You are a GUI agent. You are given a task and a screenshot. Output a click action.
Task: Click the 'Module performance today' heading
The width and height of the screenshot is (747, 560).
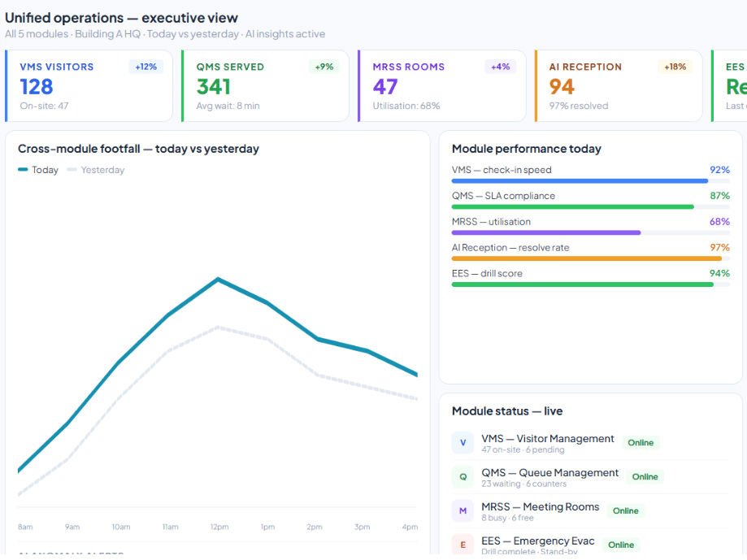click(527, 149)
